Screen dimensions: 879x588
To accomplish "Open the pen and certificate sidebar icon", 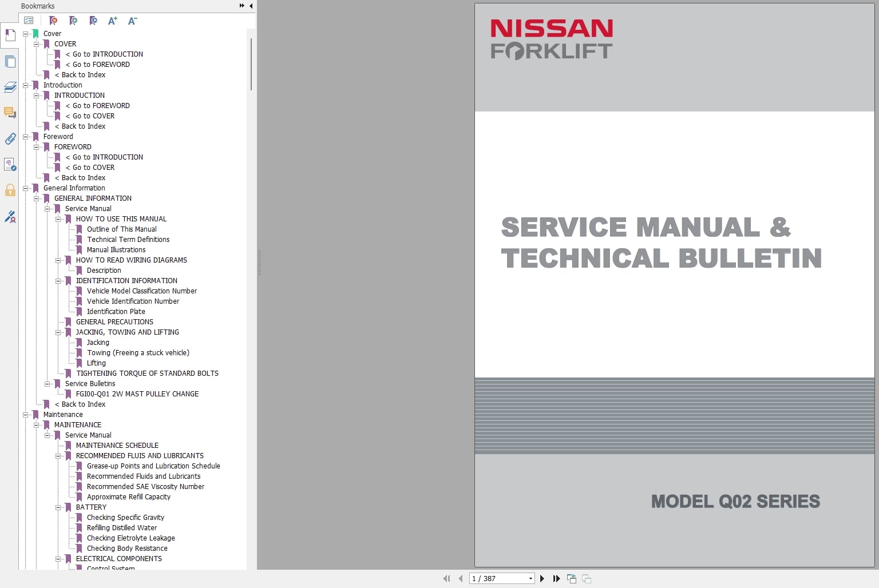I will click(10, 216).
